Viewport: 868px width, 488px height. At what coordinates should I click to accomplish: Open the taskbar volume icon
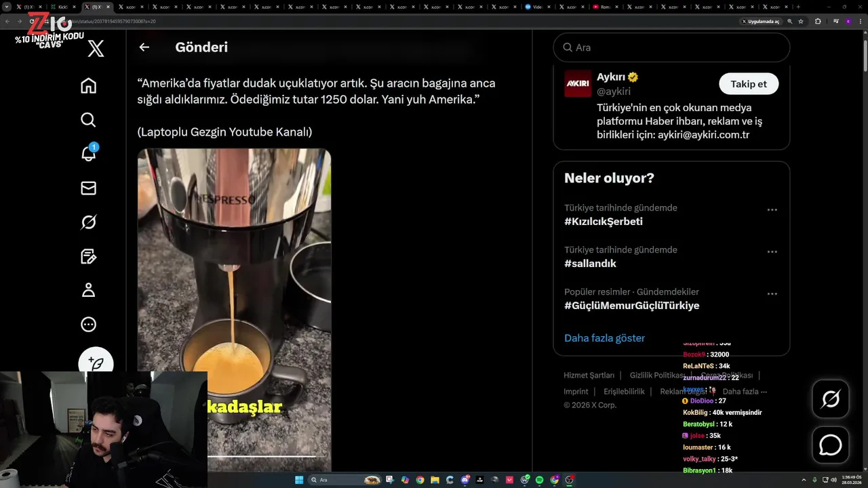(834, 480)
